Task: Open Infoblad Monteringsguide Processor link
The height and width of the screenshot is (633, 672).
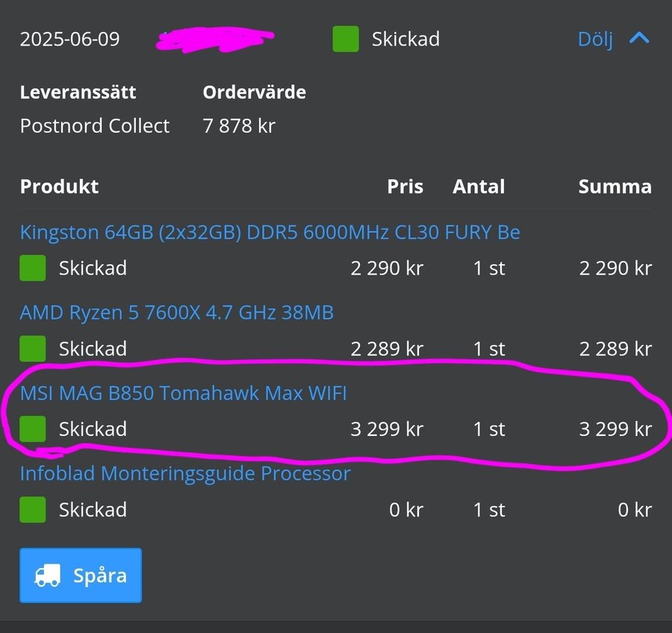Action: coord(184,473)
